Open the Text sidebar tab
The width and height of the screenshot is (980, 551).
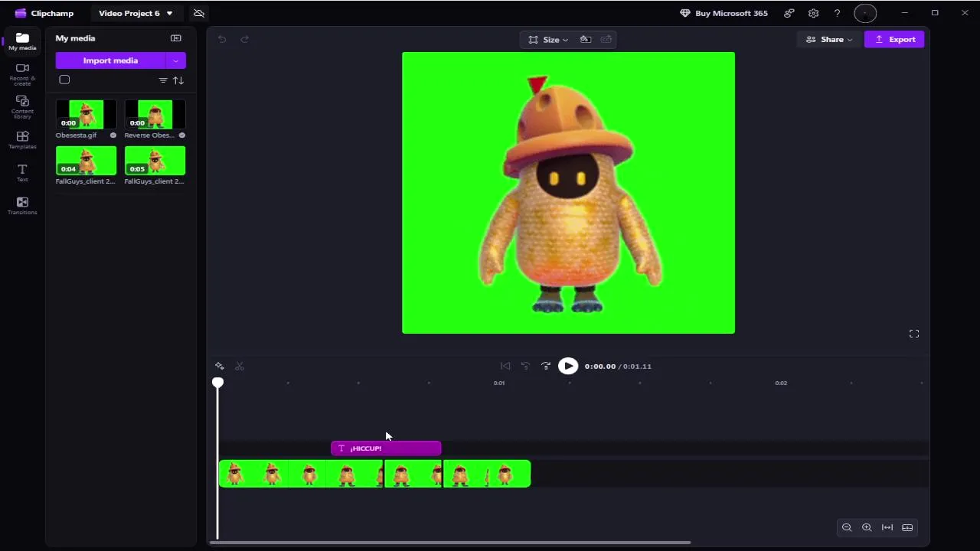(x=22, y=172)
